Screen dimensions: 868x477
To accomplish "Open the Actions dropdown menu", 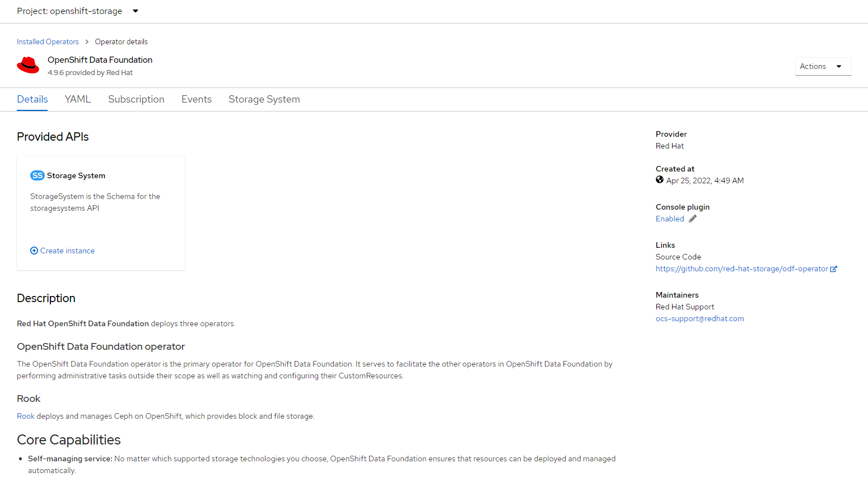I will click(823, 66).
